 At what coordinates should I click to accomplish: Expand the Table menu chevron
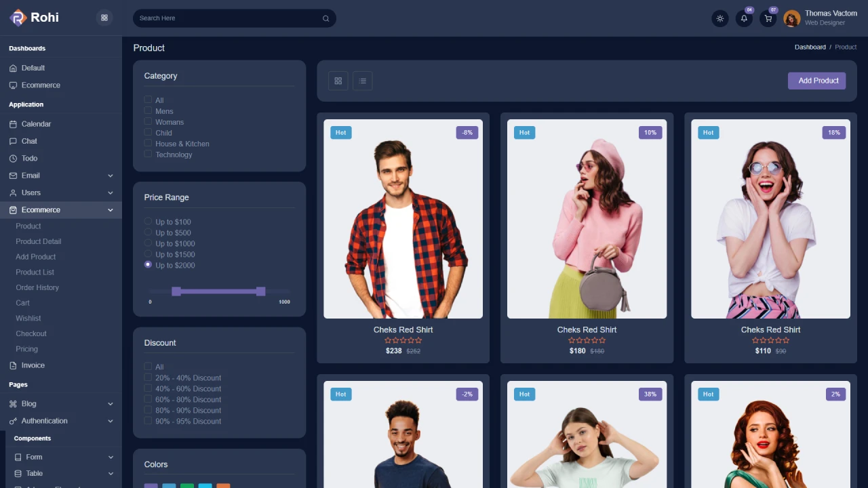(111, 474)
